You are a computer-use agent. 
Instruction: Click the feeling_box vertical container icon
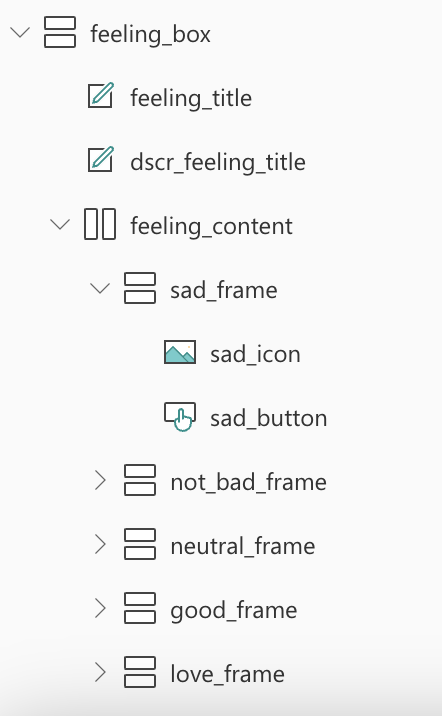point(60,32)
